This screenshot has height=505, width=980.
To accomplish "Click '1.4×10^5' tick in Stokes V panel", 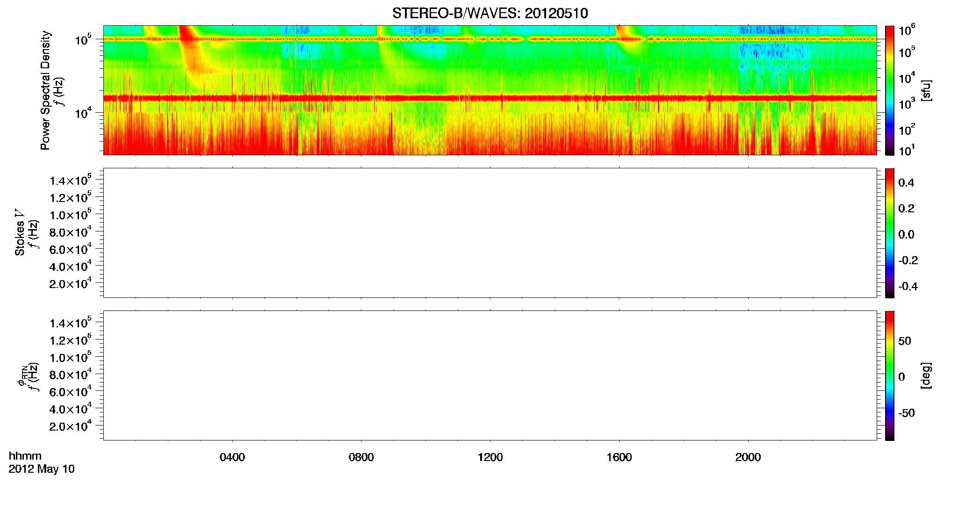I will [71, 180].
